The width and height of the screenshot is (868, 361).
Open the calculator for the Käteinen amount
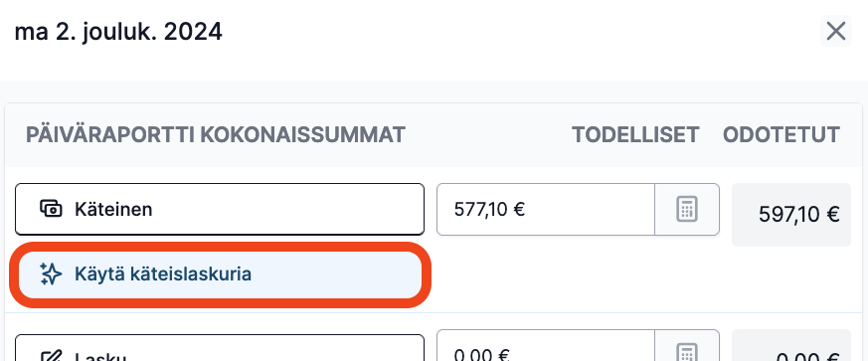pyautogui.click(x=687, y=209)
